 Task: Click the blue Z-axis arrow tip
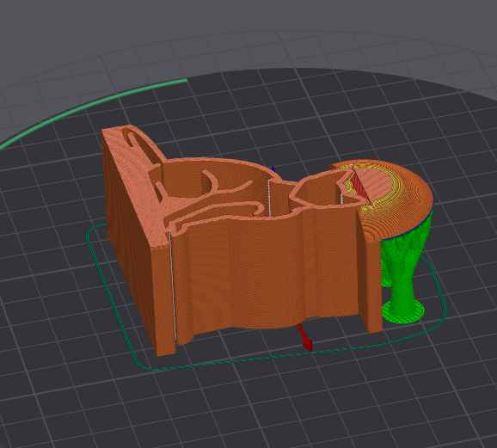tap(273, 169)
